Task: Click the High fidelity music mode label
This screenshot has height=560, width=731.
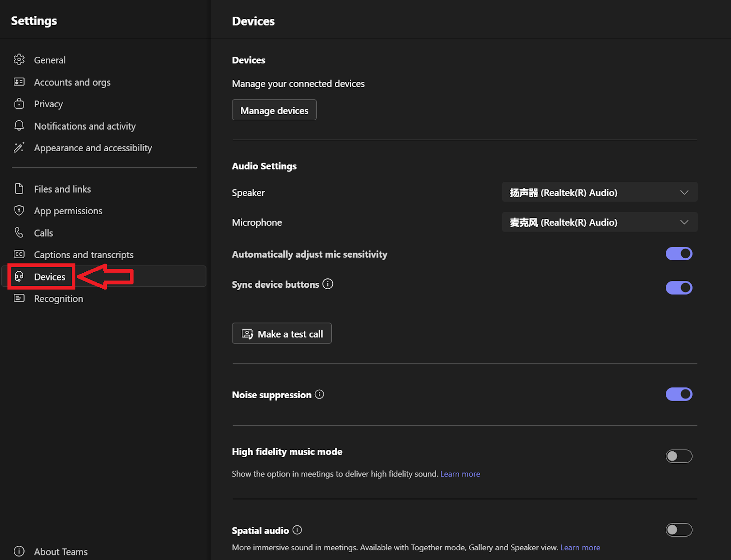Action: click(x=287, y=452)
